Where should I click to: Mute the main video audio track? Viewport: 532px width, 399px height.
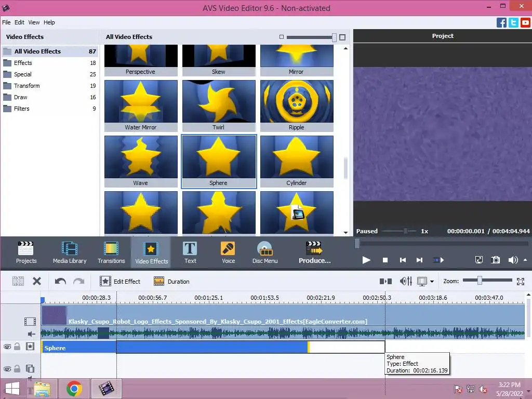31,334
